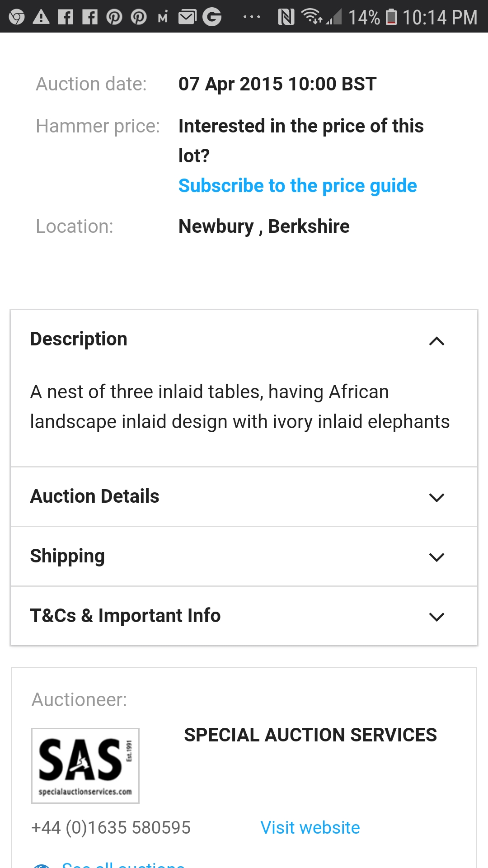Screen dimensions: 488x868
Task: Tap the email envelope notification icon
Action: (x=187, y=17)
